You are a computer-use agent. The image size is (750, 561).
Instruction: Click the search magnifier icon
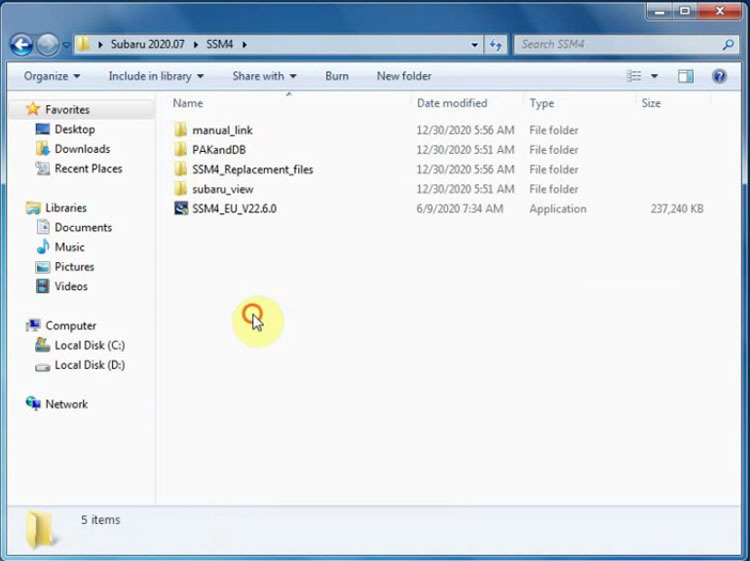(x=728, y=44)
